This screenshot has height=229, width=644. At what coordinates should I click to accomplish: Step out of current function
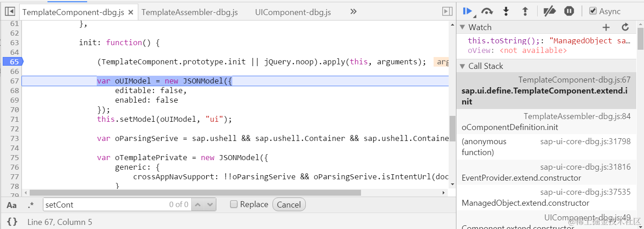tap(525, 11)
